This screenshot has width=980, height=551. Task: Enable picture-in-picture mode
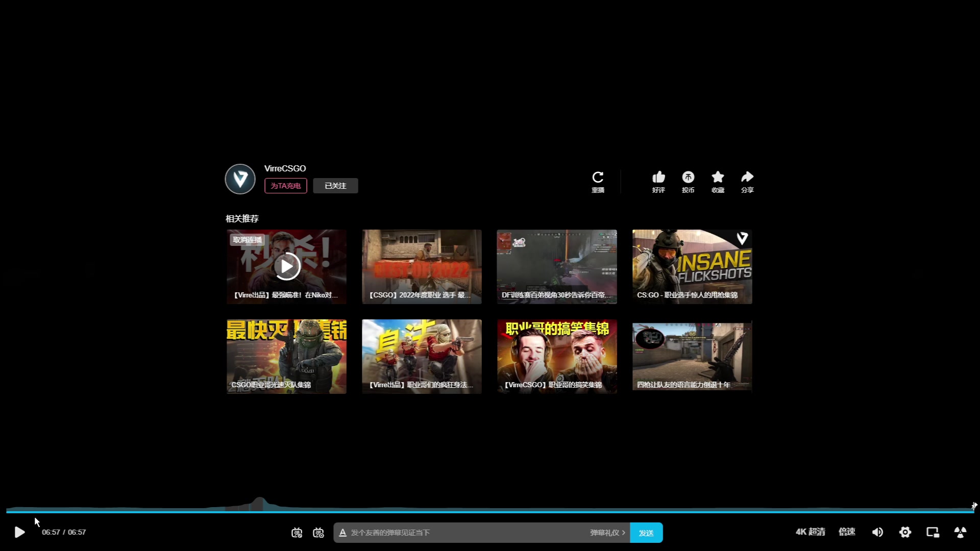click(x=933, y=532)
